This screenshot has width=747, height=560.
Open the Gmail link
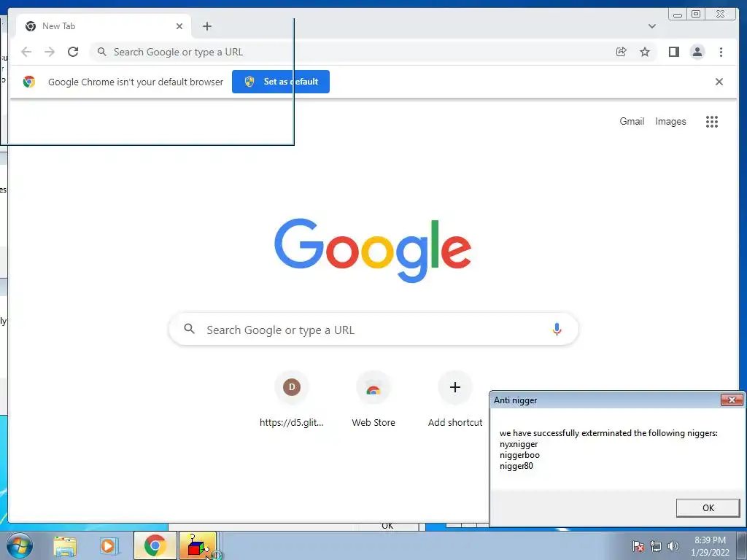[x=632, y=122]
